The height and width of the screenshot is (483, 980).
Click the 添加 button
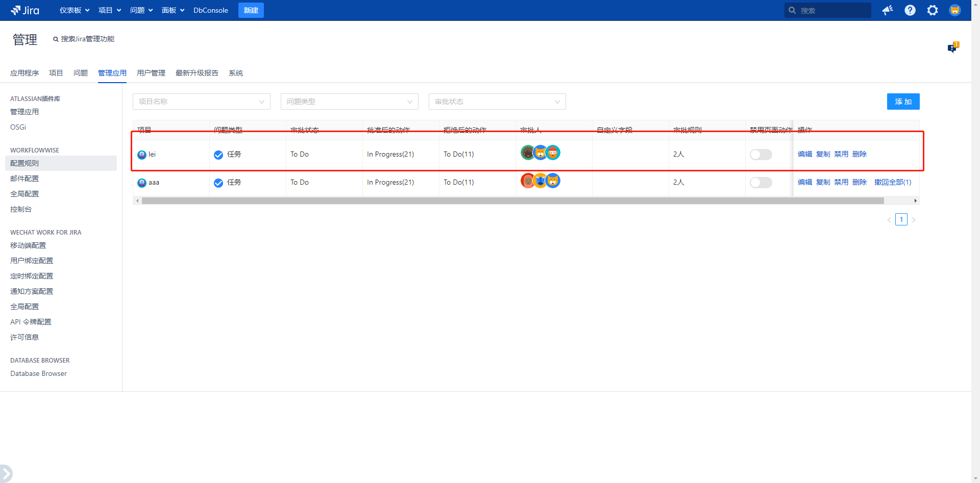(903, 101)
